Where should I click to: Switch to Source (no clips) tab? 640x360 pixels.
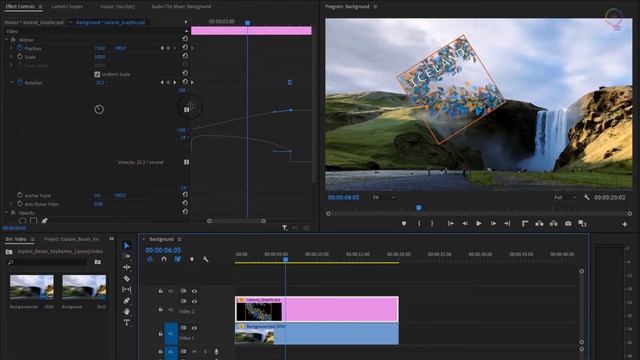tap(118, 7)
